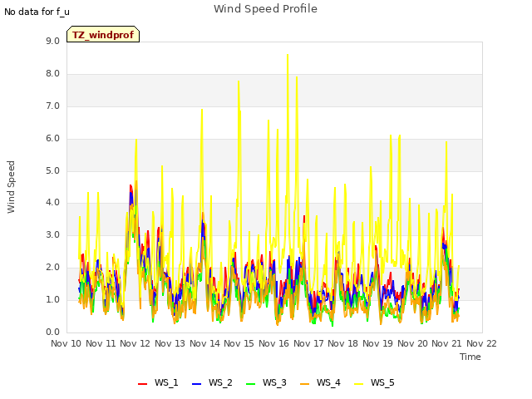Click the Time x-axis title

(x=470, y=357)
